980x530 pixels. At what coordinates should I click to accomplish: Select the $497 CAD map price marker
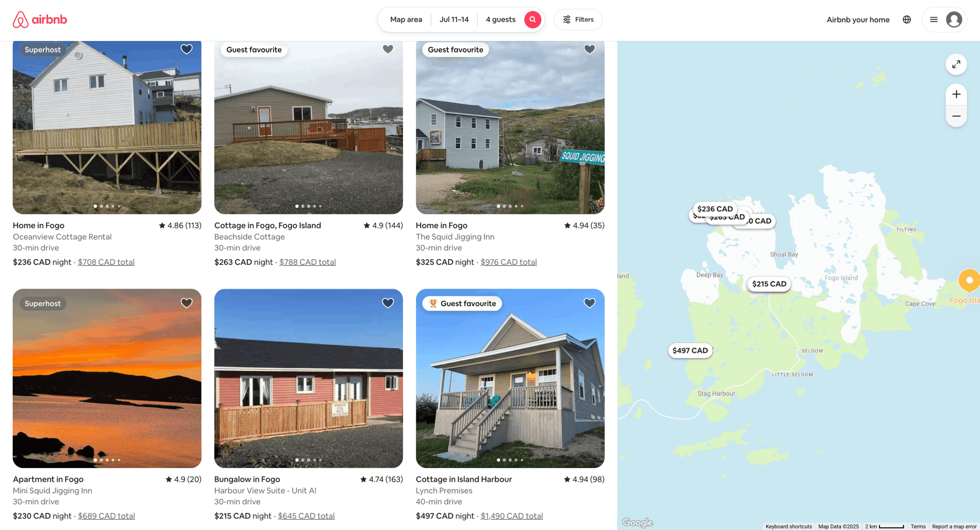pyautogui.click(x=690, y=351)
